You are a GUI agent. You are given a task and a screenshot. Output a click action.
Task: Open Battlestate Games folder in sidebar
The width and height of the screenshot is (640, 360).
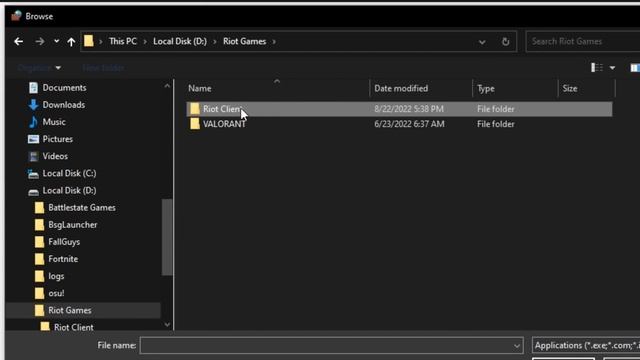pos(82,208)
